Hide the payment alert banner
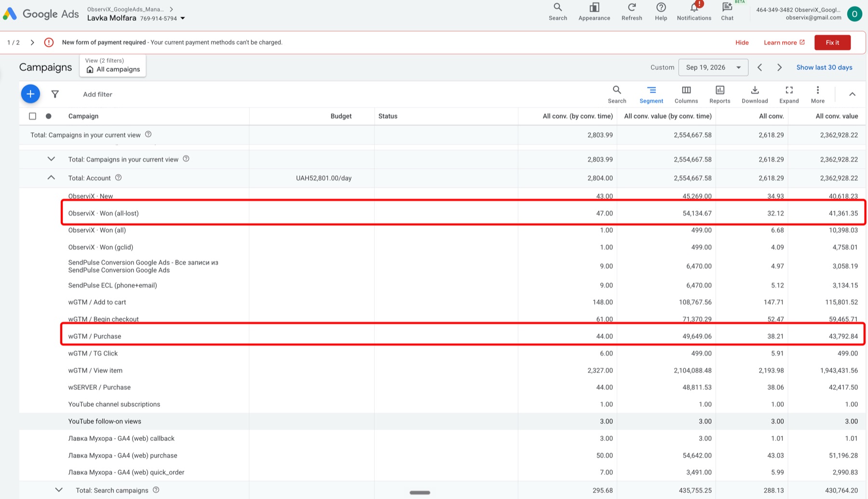Screen dimensions: 868x499 [742, 42]
